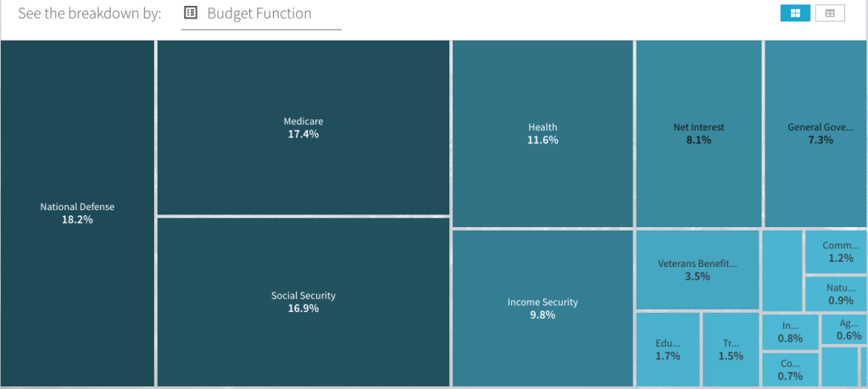This screenshot has width=868, height=389.
Task: Click the Transportation 1.5% tile
Action: 730,349
